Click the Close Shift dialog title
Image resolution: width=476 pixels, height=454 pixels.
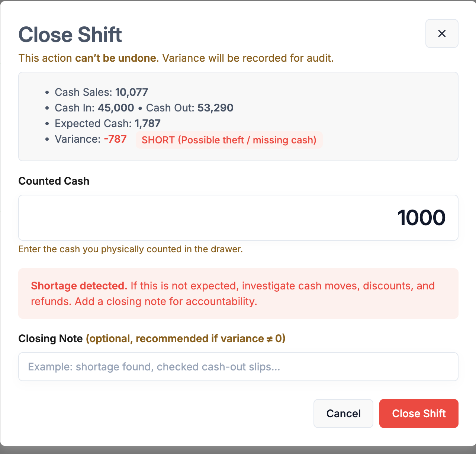tap(70, 35)
